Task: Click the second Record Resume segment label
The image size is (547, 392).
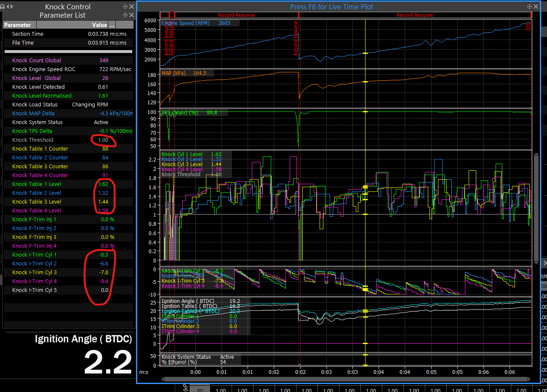Action: tap(415, 15)
